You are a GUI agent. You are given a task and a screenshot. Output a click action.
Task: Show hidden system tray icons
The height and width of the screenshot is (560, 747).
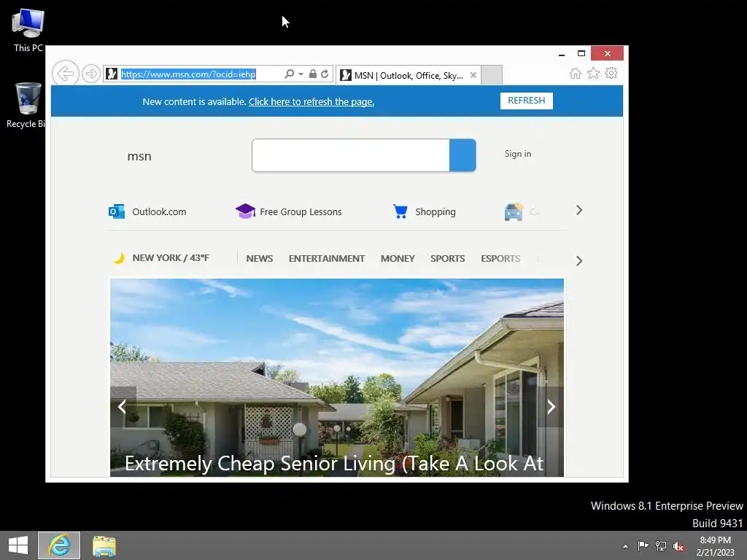tap(625, 546)
